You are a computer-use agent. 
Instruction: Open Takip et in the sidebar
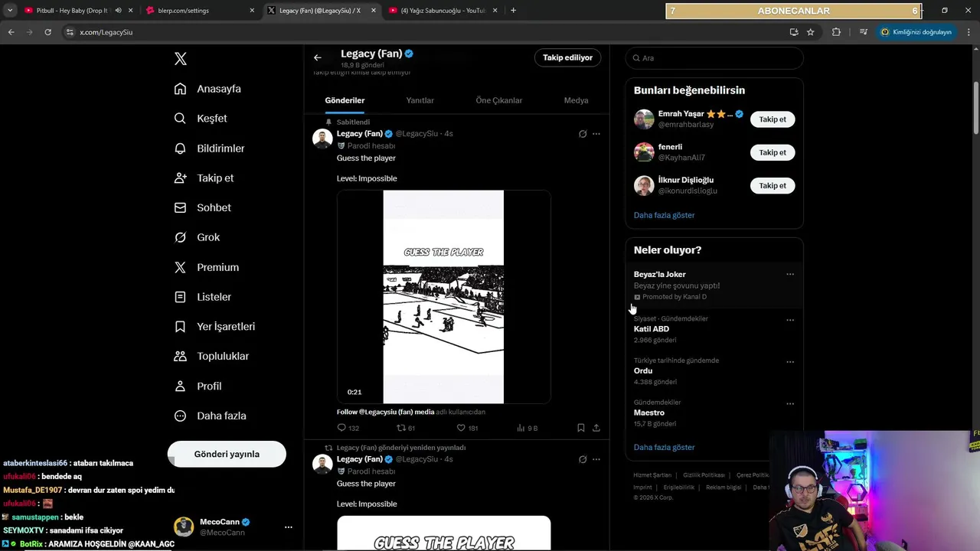pos(204,178)
